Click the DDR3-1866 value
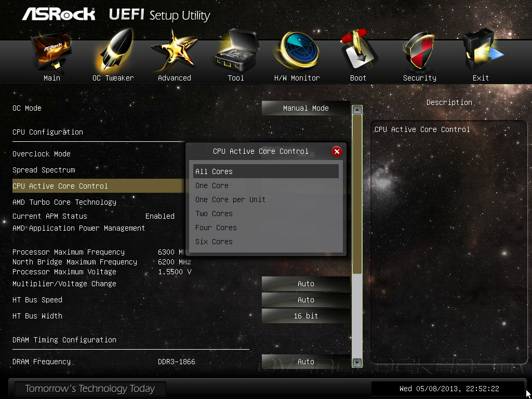This screenshot has height=399, width=532. click(x=177, y=362)
